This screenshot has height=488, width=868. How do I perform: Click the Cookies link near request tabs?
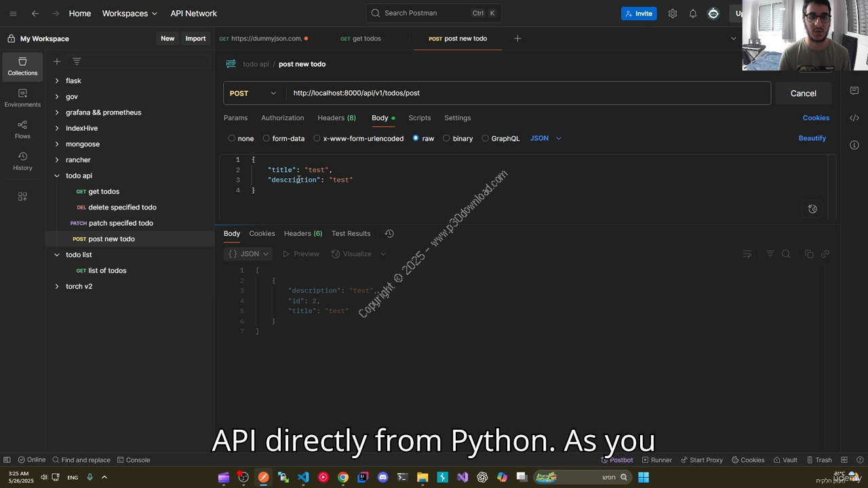pos(816,118)
